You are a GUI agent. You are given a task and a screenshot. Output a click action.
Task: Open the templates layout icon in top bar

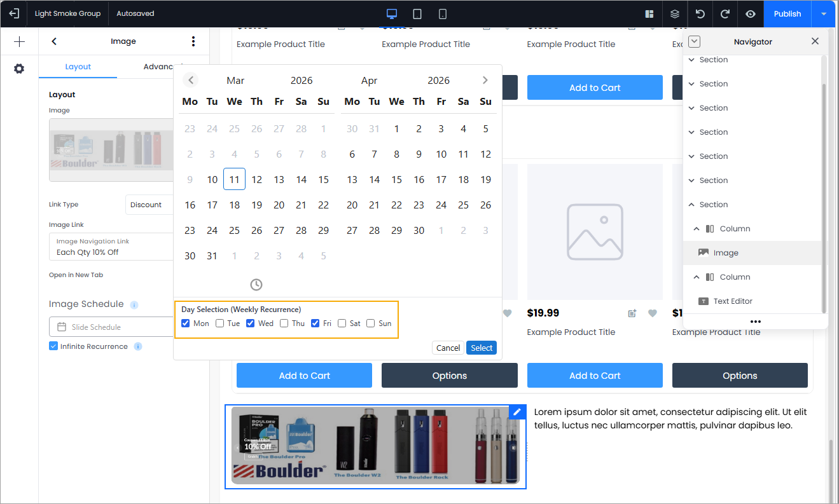tap(649, 13)
